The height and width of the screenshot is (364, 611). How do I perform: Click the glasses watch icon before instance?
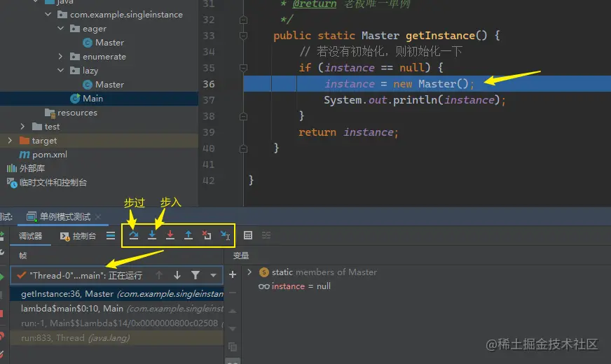pos(263,286)
